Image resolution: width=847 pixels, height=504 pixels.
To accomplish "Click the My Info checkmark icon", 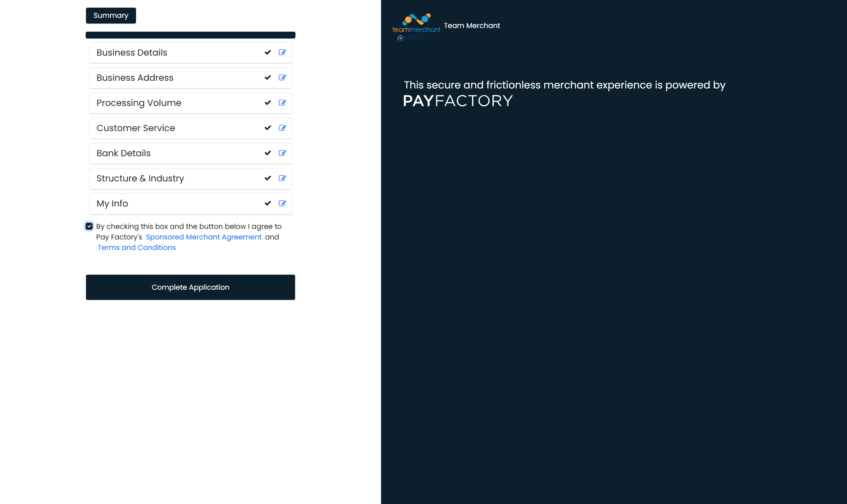I will (x=268, y=203).
